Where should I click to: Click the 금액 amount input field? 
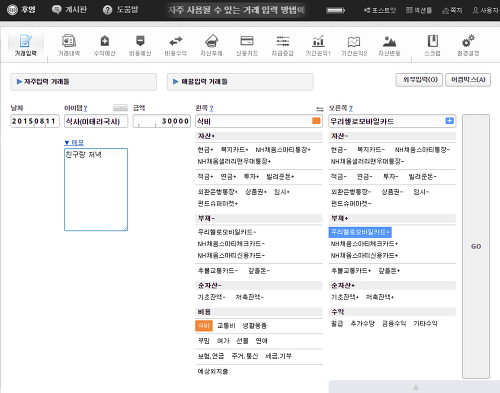pyautogui.click(x=162, y=121)
